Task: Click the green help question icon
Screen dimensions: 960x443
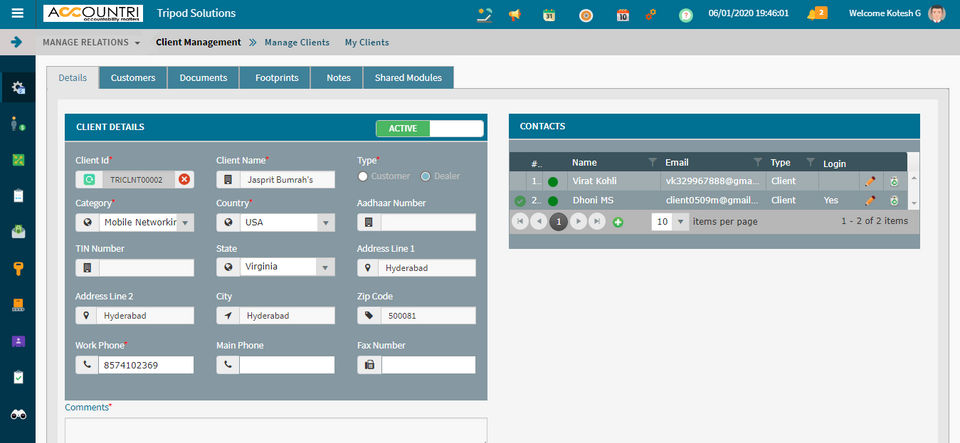Action: pos(686,15)
